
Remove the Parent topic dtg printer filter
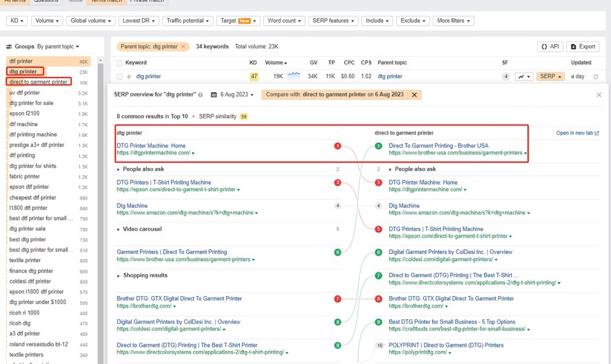tap(183, 46)
